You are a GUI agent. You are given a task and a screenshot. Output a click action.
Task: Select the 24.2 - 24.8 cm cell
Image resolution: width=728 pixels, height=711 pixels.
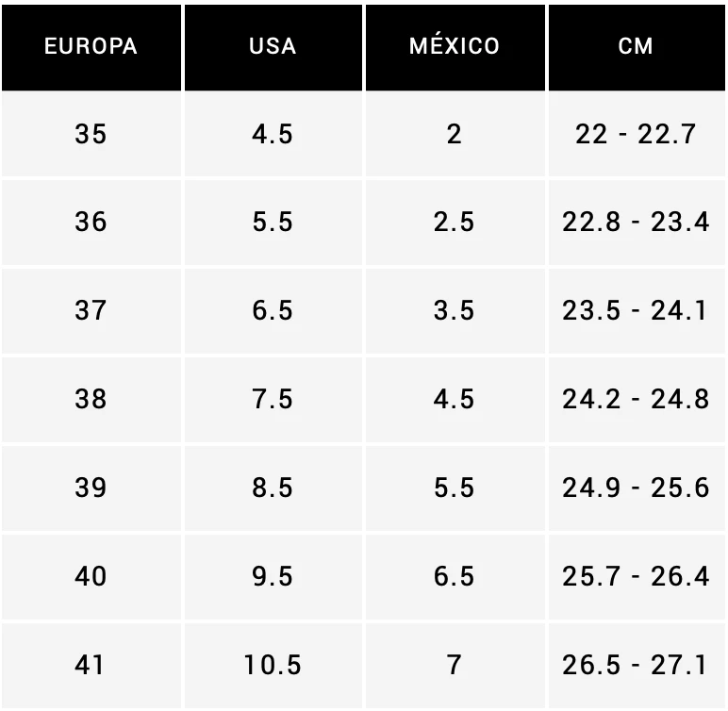637,399
